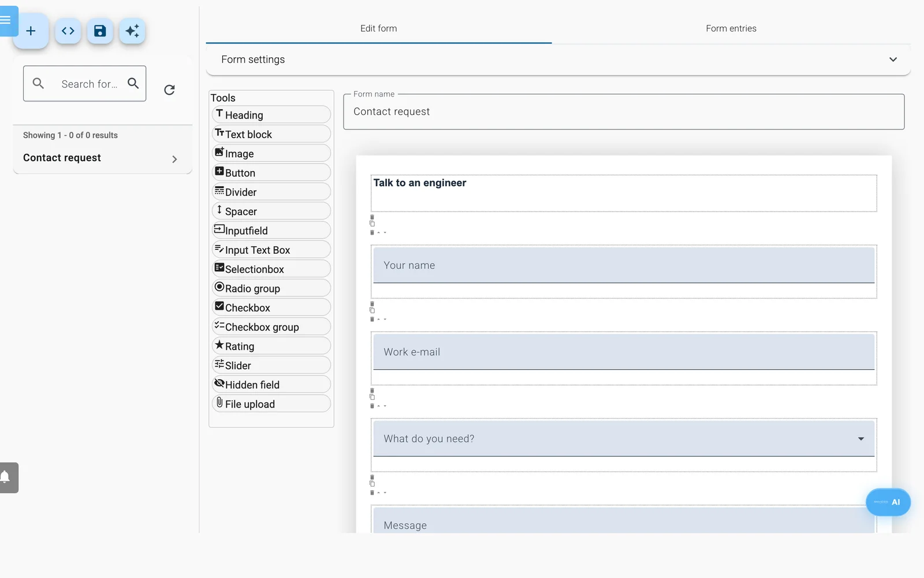
Task: Choose the Spacer tool
Action: (x=271, y=211)
